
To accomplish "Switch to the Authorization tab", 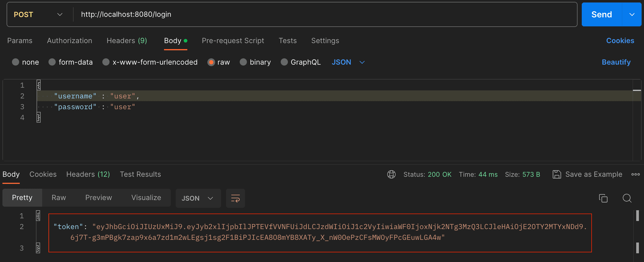I will [69, 41].
